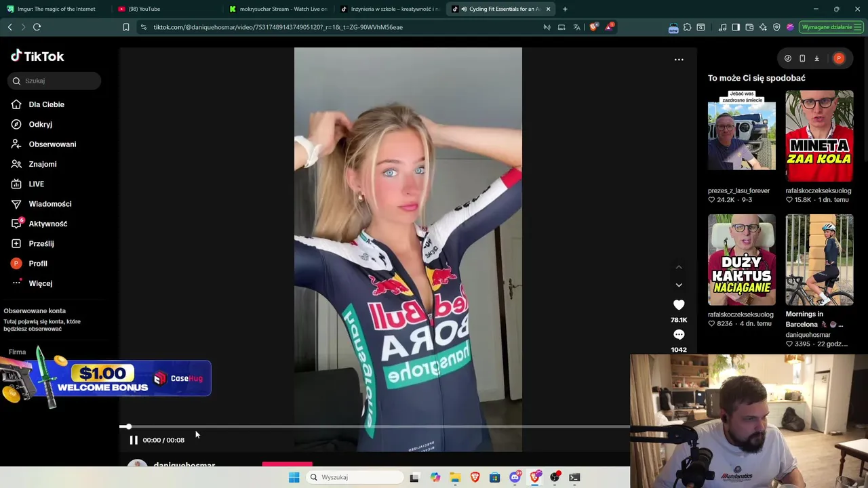Like the video with heart icon

[679, 305]
